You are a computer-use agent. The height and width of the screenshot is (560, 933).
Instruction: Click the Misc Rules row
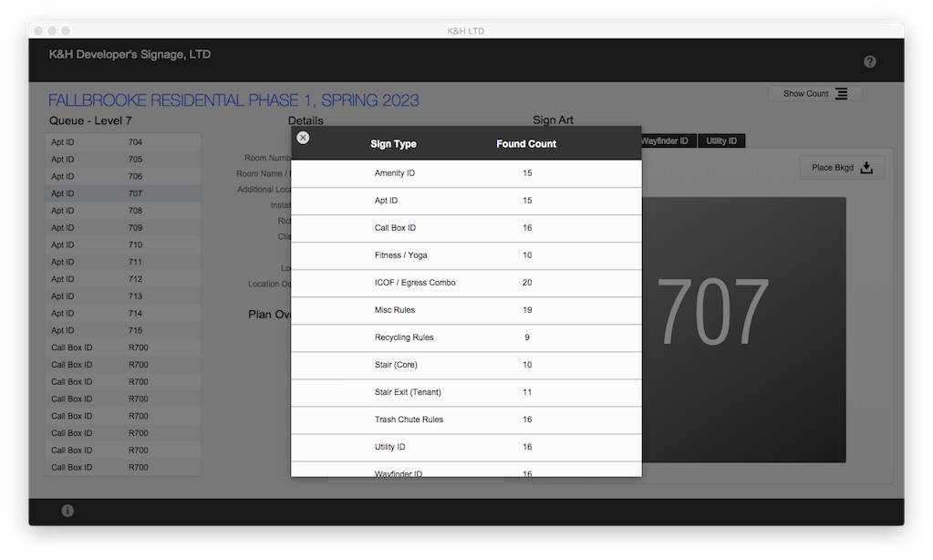pos(466,310)
